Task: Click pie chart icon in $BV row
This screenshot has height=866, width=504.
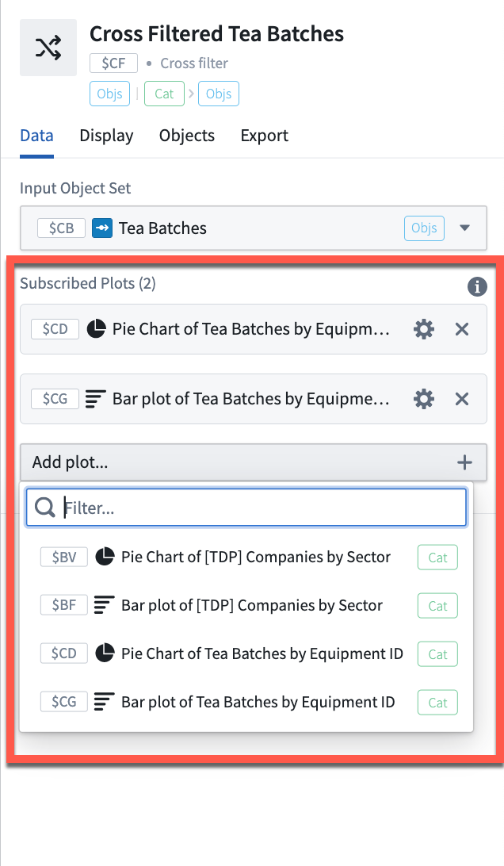Action: 105,557
